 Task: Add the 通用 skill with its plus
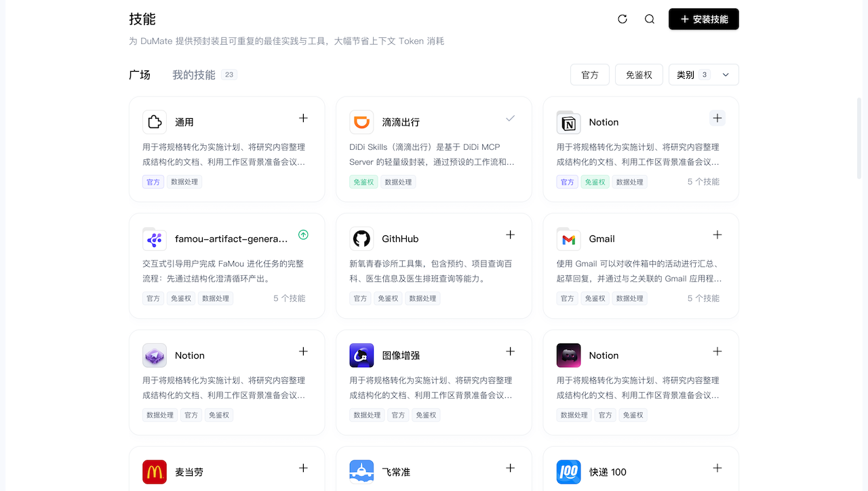pyautogui.click(x=303, y=118)
